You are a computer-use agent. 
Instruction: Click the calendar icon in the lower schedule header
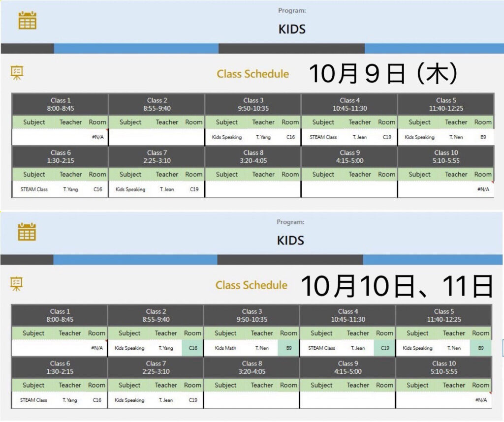[27, 232]
